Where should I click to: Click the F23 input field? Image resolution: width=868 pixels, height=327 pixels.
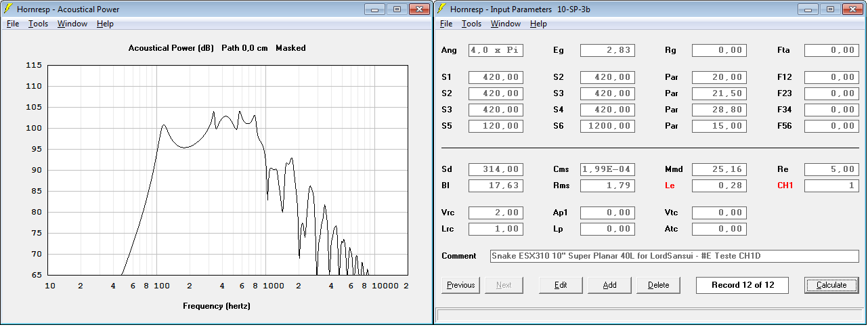831,93
